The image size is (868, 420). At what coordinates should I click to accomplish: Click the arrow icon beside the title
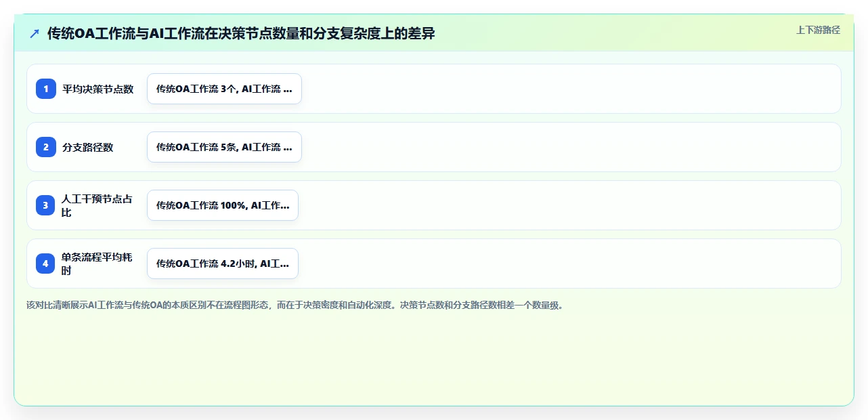35,33
